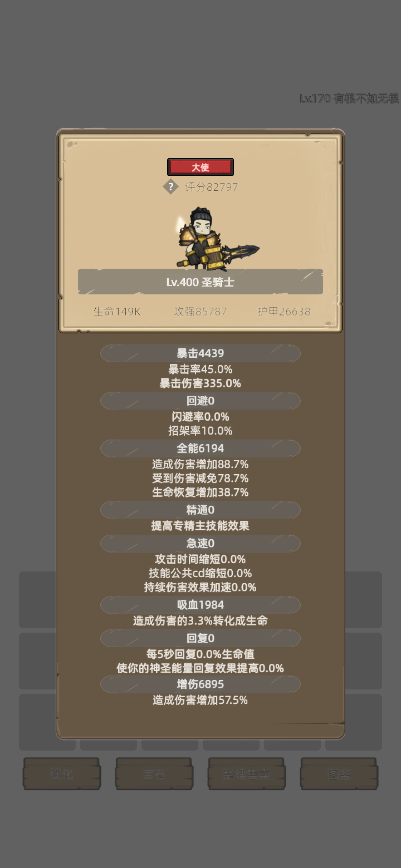Select the 暴击4439 stat header
The height and width of the screenshot is (868, 401).
pos(200,353)
